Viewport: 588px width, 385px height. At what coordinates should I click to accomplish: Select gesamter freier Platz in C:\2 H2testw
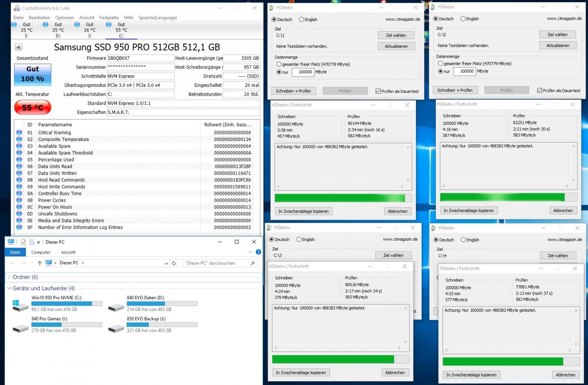(474, 64)
